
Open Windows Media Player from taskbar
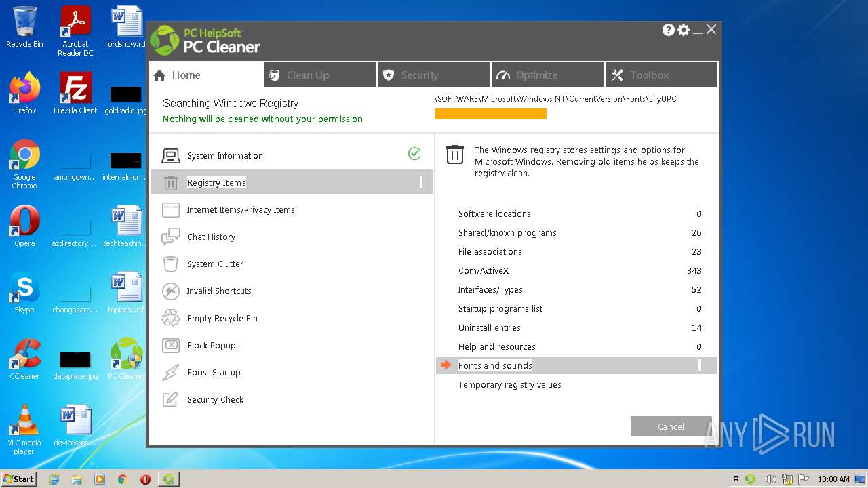(100, 479)
